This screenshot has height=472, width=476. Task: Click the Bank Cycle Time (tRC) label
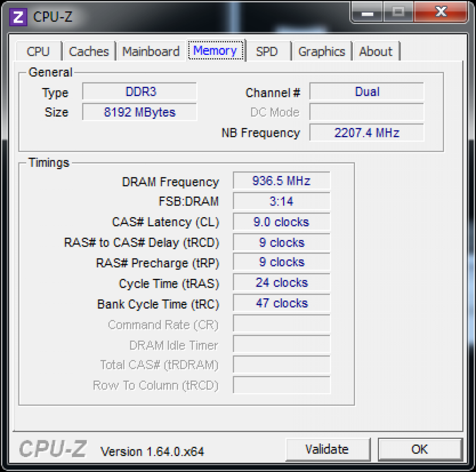tap(158, 304)
